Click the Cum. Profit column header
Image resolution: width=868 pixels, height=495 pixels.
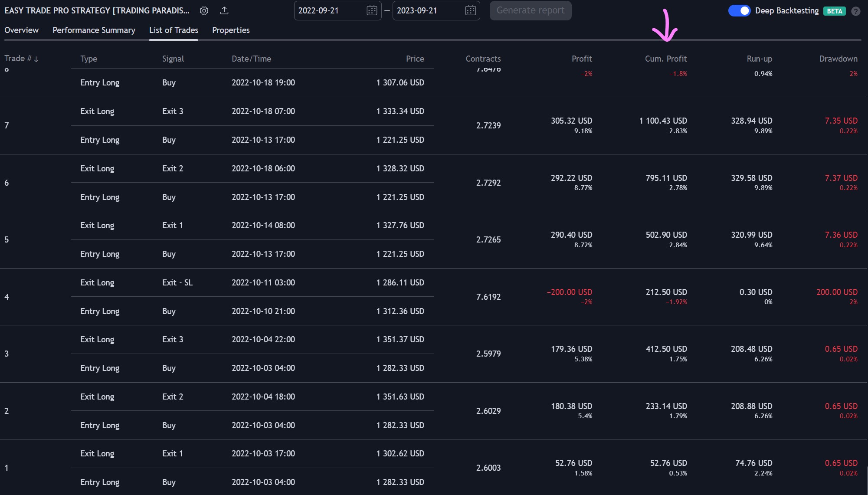[x=665, y=59]
